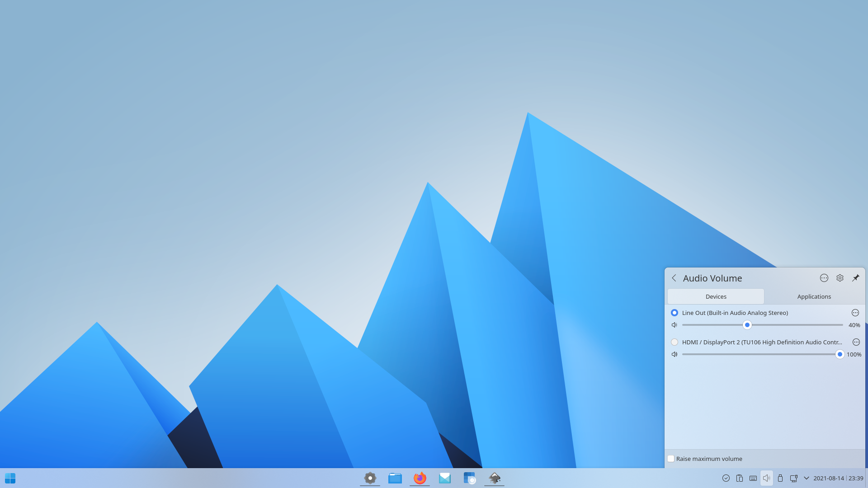The image size is (868, 488).
Task: Click the 100% HDMI volume value
Action: pyautogui.click(x=854, y=354)
